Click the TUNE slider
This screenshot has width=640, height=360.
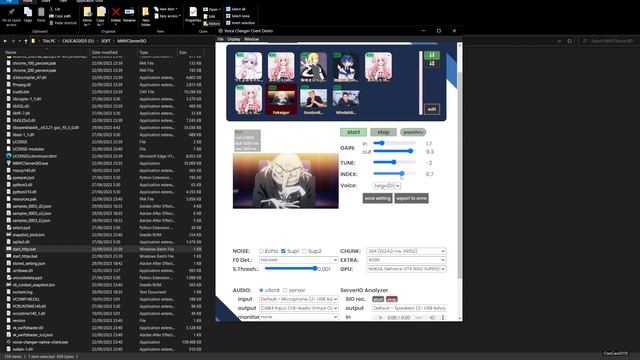(394, 162)
